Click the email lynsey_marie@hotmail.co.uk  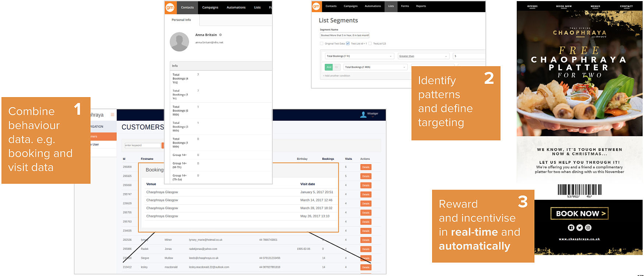[x=206, y=240]
